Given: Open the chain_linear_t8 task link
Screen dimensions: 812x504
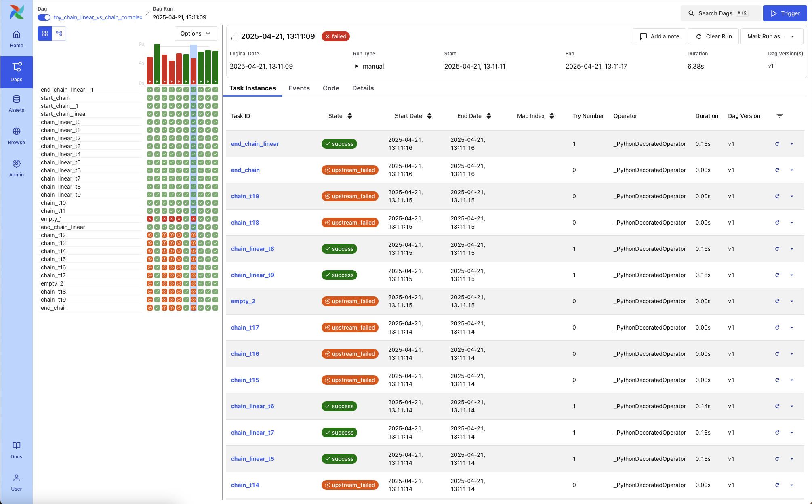Looking at the screenshot, I should [252, 249].
